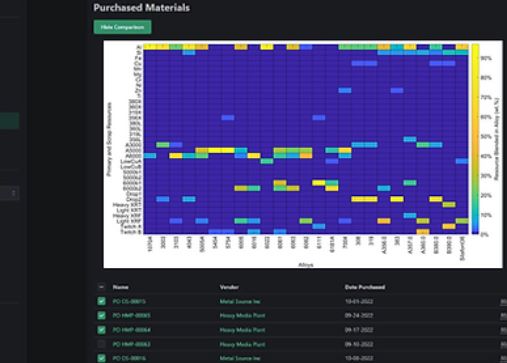
Task: Sort table by the Vendor column header
Action: pos(229,287)
